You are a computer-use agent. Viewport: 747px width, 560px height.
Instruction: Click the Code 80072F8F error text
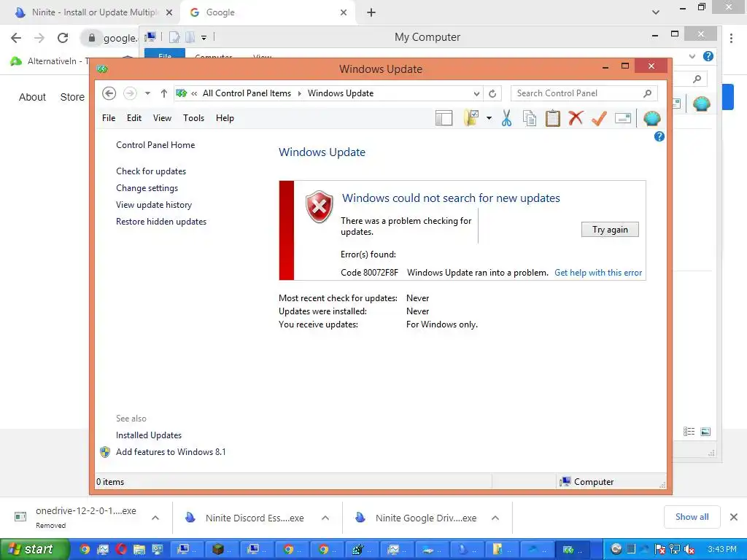[369, 273]
